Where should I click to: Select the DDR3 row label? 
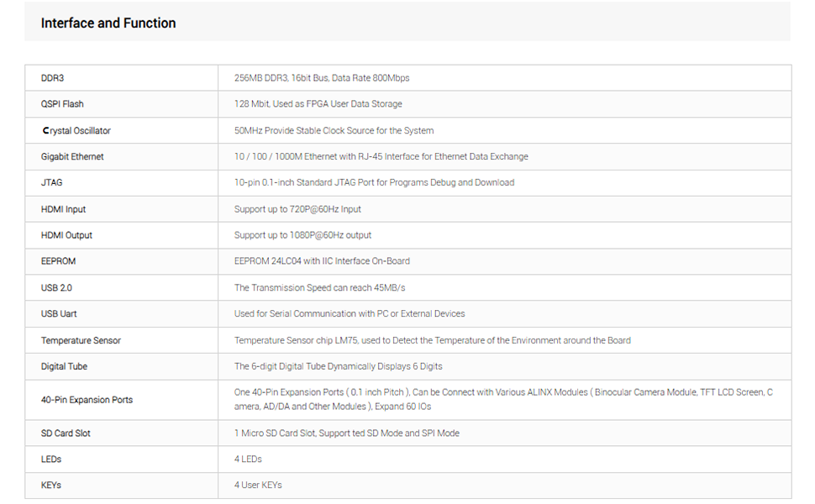[x=52, y=78]
